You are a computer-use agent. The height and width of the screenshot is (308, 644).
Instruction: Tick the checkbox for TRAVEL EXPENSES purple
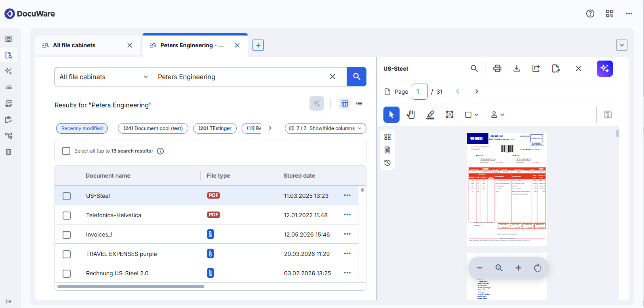67,254
